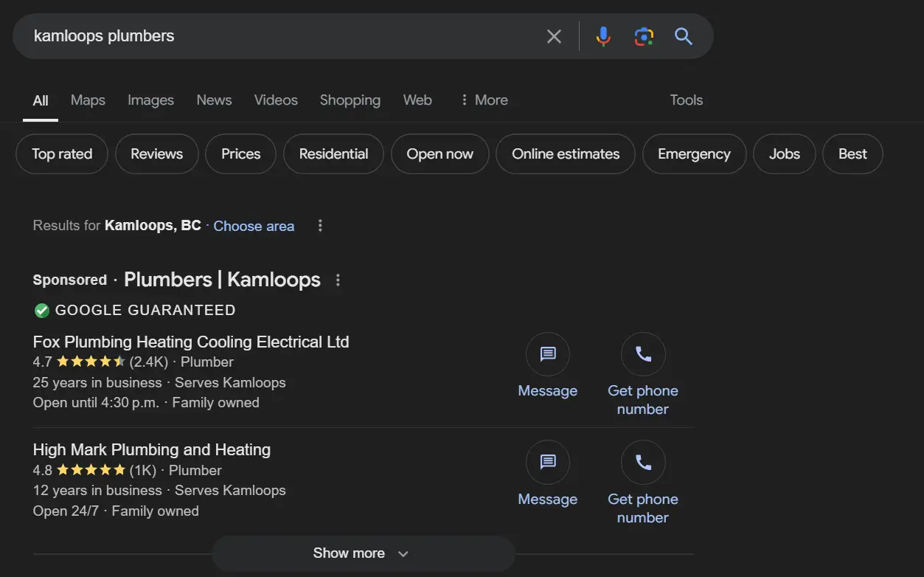Click Message icon for Fox Plumbing
Viewport: 924px width, 577px height.
[547, 355]
